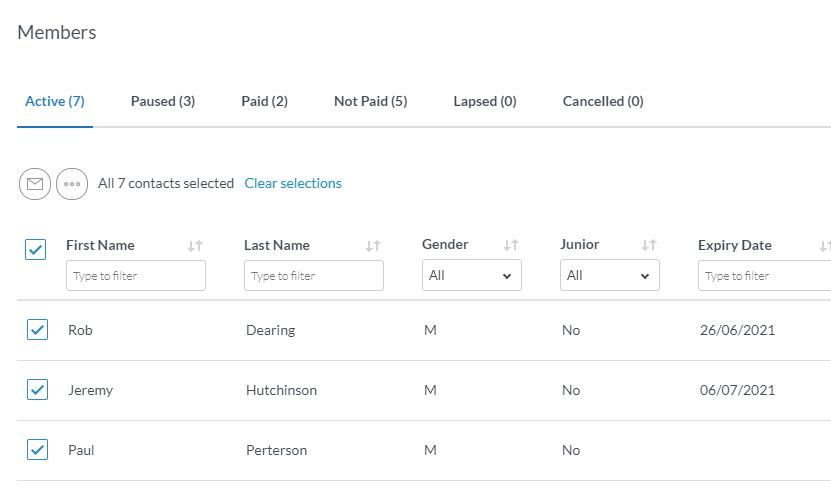Go to the Cancelled (0) tab
Screen dimensions: 831x489
click(603, 102)
